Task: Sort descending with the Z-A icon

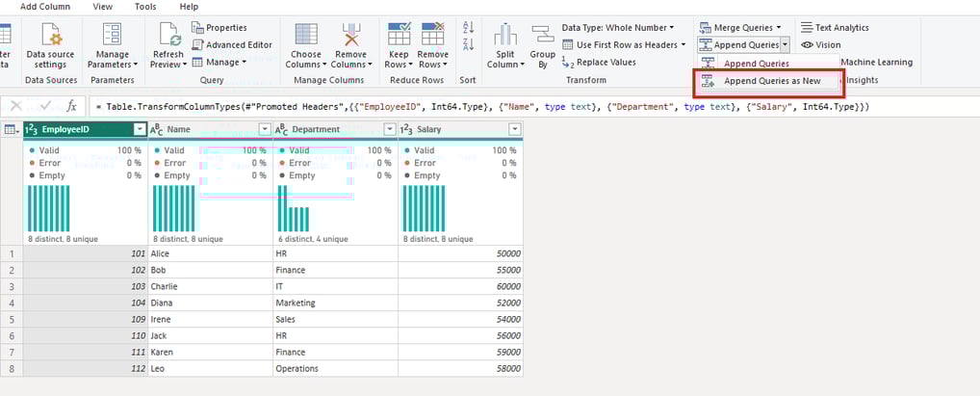Action: (468, 44)
